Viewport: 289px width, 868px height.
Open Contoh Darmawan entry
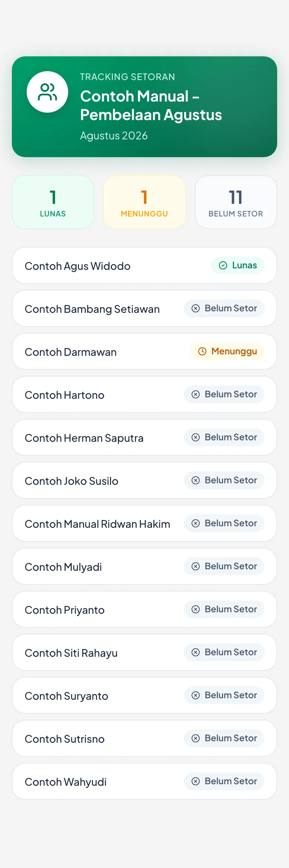click(x=144, y=351)
